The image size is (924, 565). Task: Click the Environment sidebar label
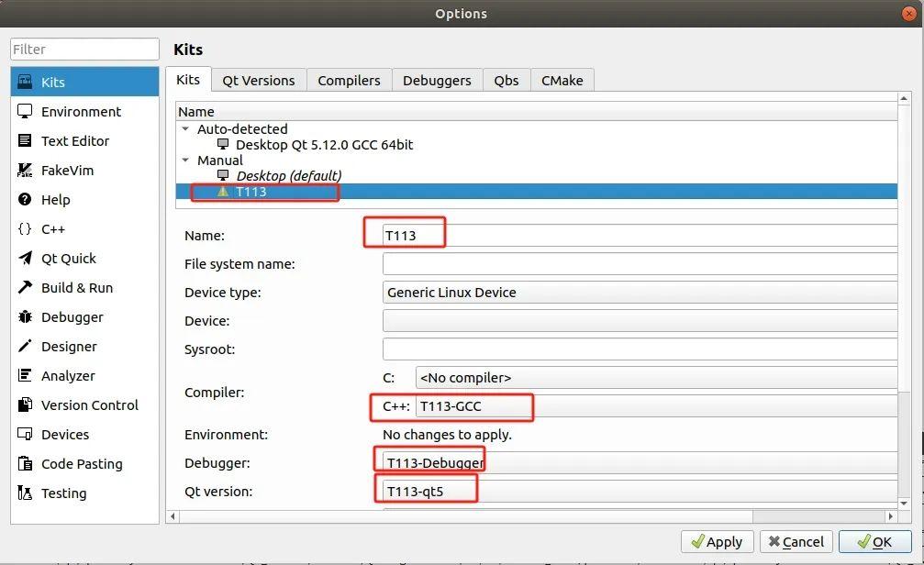[82, 111]
